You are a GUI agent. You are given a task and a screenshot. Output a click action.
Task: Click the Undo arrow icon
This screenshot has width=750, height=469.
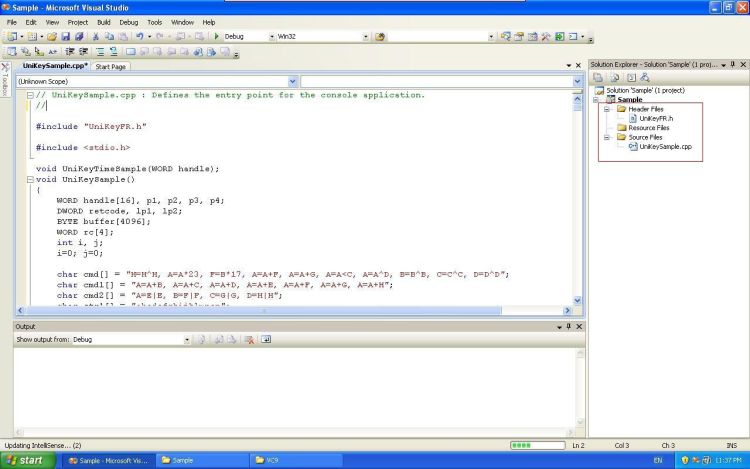(x=140, y=36)
